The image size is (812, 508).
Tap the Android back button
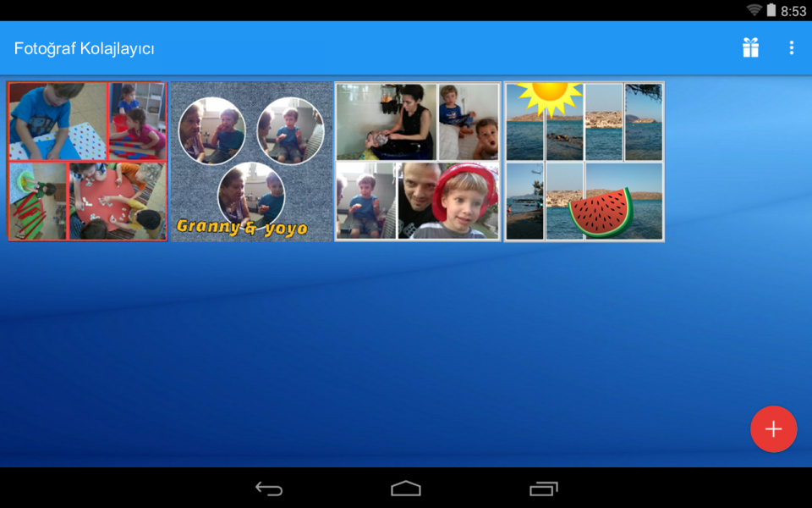click(x=269, y=489)
